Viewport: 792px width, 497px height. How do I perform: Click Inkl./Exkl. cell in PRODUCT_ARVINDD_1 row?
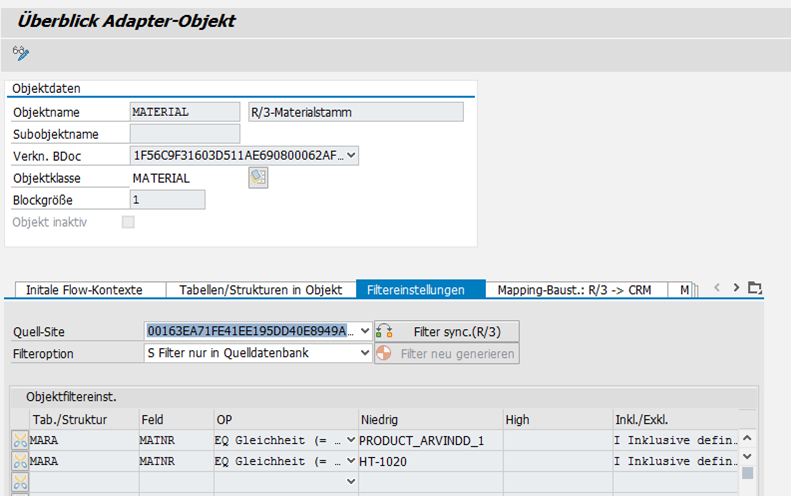coord(676,440)
